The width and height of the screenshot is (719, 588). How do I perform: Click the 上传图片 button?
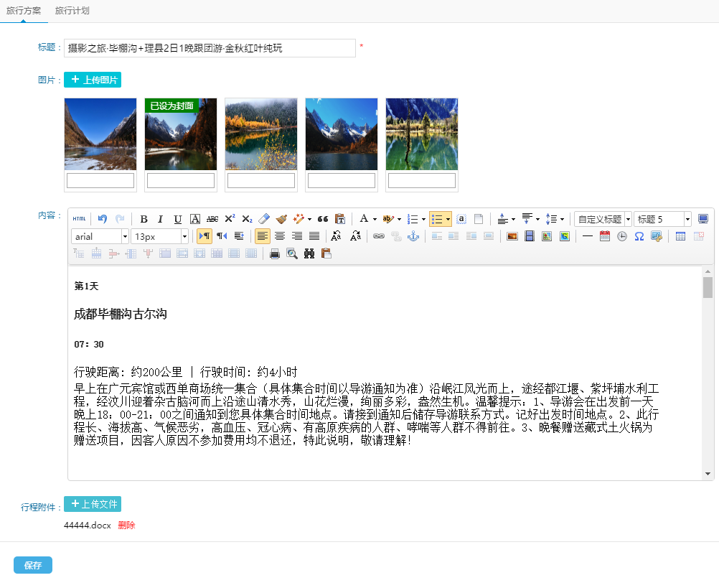(93, 80)
